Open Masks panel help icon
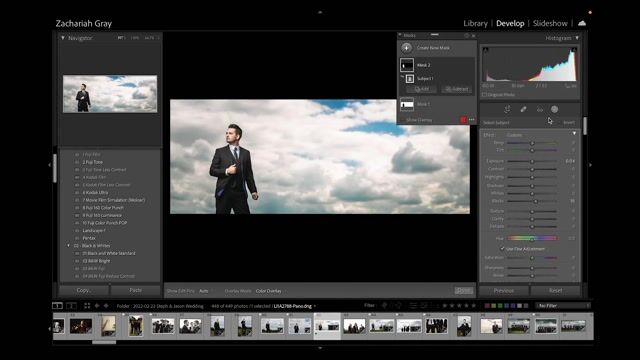Image resolution: width=640 pixels, height=360 pixels. (467, 36)
